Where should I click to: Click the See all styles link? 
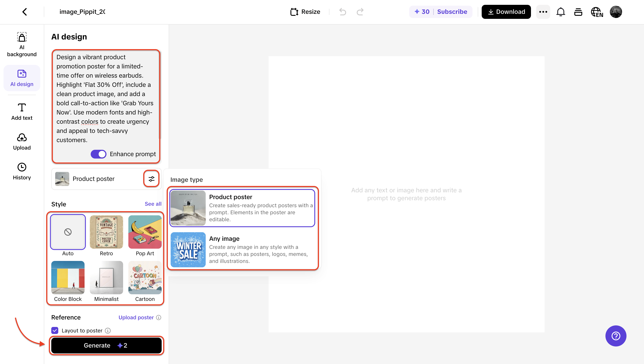(x=153, y=204)
